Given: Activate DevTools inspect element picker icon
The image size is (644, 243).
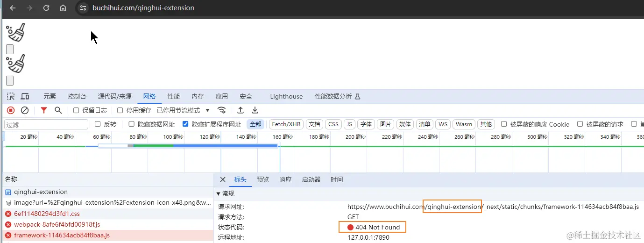Looking at the screenshot, I should 11,96.
